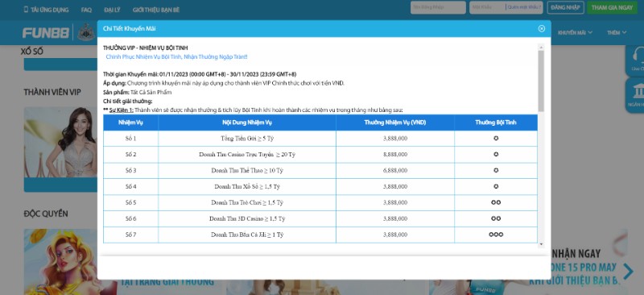
Task: Expand the Thêm menu
Action: pos(617,32)
